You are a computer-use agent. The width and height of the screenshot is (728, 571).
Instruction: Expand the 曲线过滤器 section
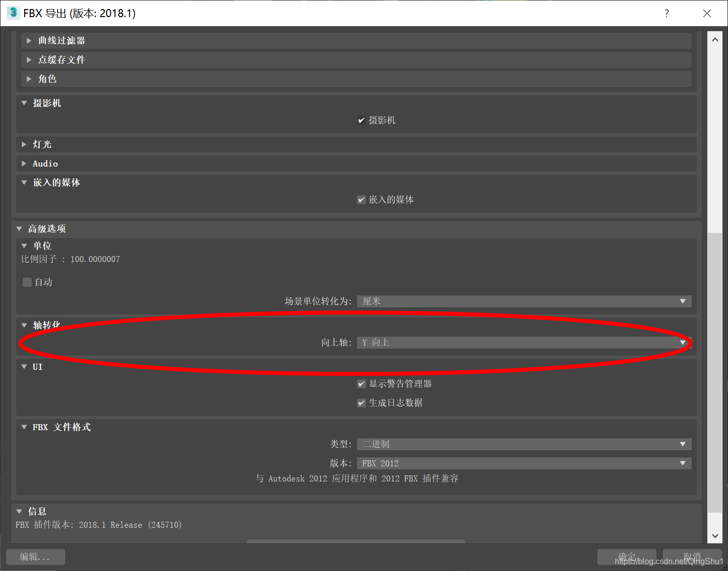(356, 41)
